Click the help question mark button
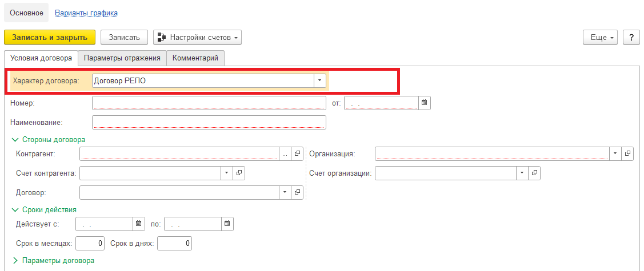This screenshot has width=644, height=271. click(x=631, y=38)
